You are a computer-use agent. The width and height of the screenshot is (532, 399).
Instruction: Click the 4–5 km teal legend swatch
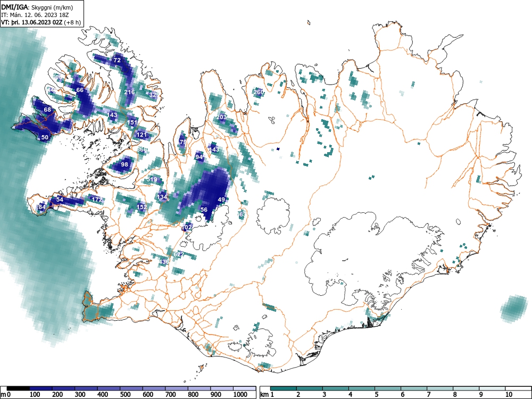[x=362, y=388]
